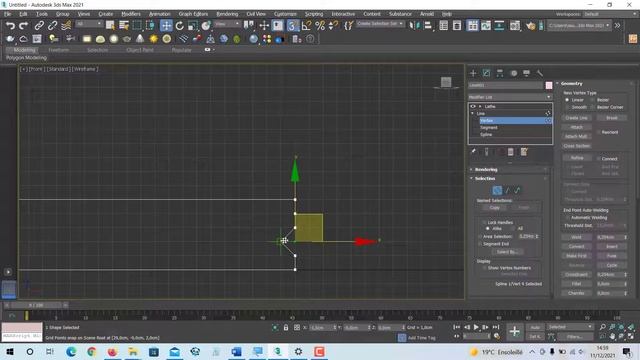The width and height of the screenshot is (640, 360).
Task: Switch to the Freeform ribbon tab
Action: tap(59, 50)
